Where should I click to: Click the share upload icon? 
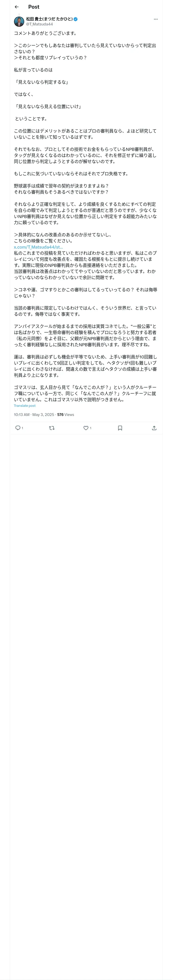pos(154,428)
